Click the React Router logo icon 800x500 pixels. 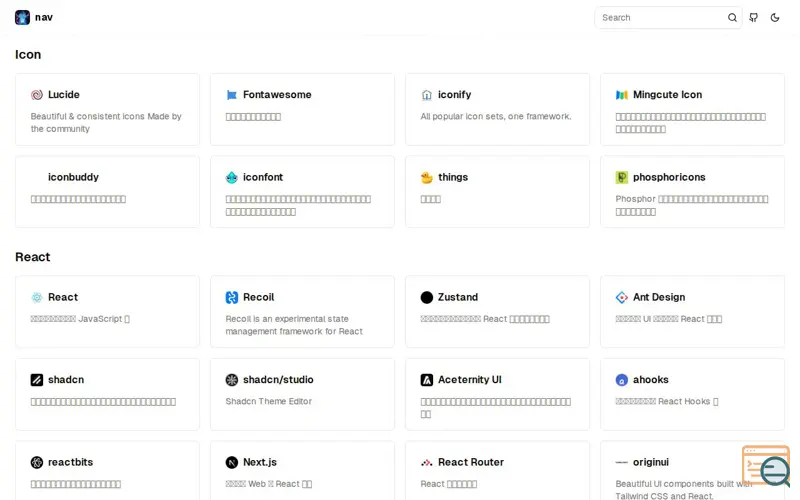[427, 463]
